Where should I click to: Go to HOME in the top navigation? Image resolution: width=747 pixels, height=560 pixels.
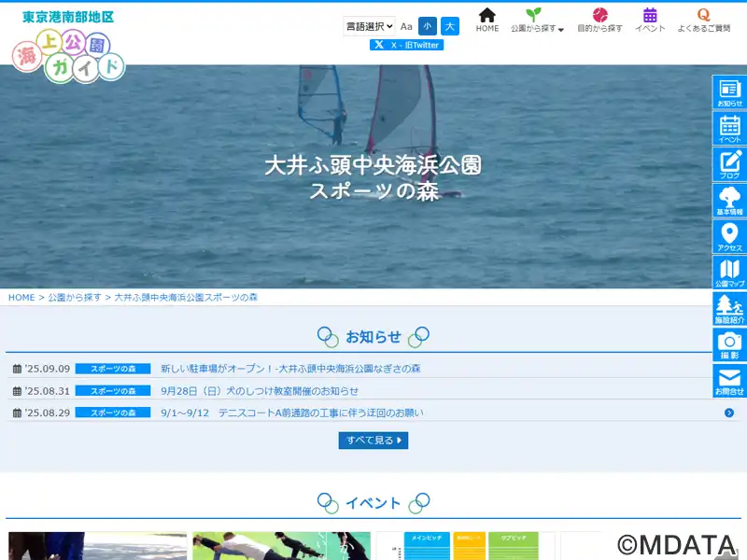[x=486, y=21]
